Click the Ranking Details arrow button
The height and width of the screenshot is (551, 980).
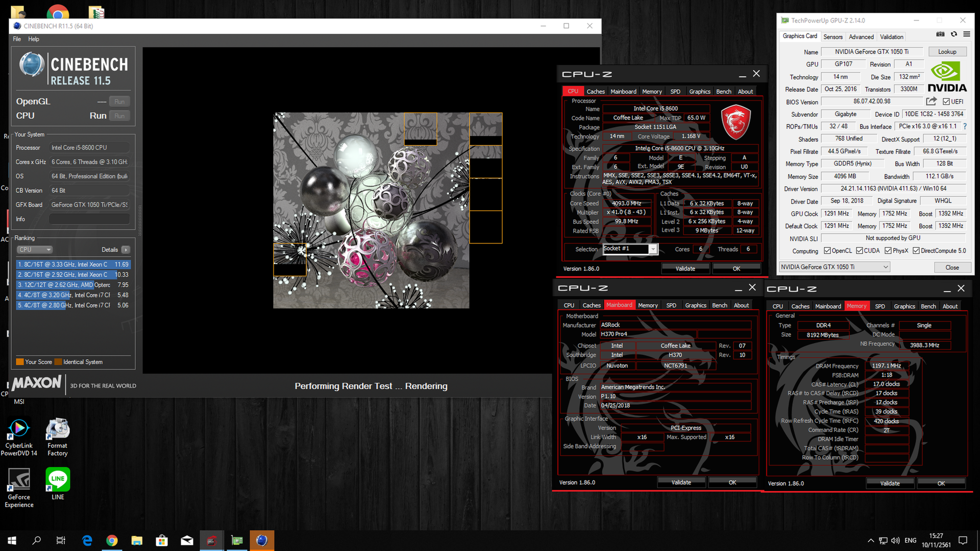coord(126,249)
